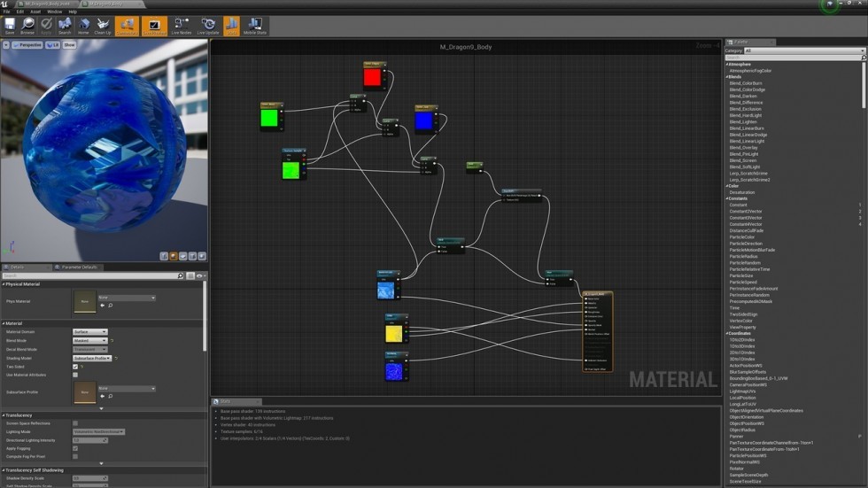Open the palette Category dropdown
This screenshot has height=488, width=868.
(x=804, y=50)
